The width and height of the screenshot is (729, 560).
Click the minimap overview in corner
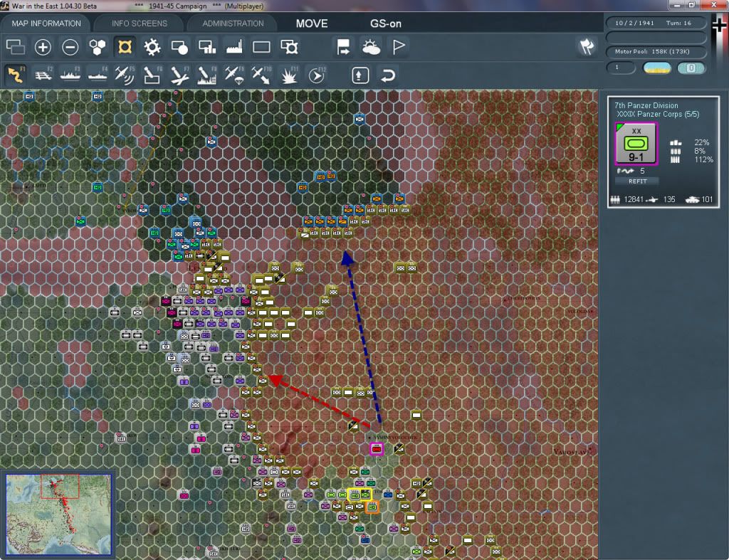click(x=58, y=514)
